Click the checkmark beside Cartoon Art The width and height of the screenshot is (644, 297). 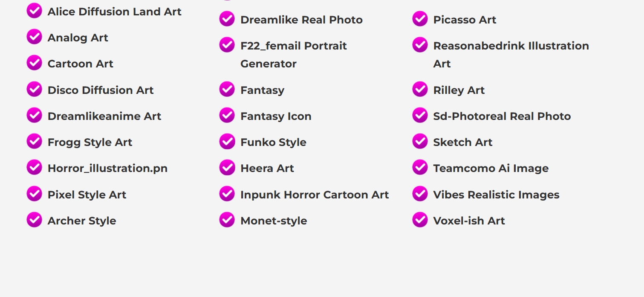[34, 63]
